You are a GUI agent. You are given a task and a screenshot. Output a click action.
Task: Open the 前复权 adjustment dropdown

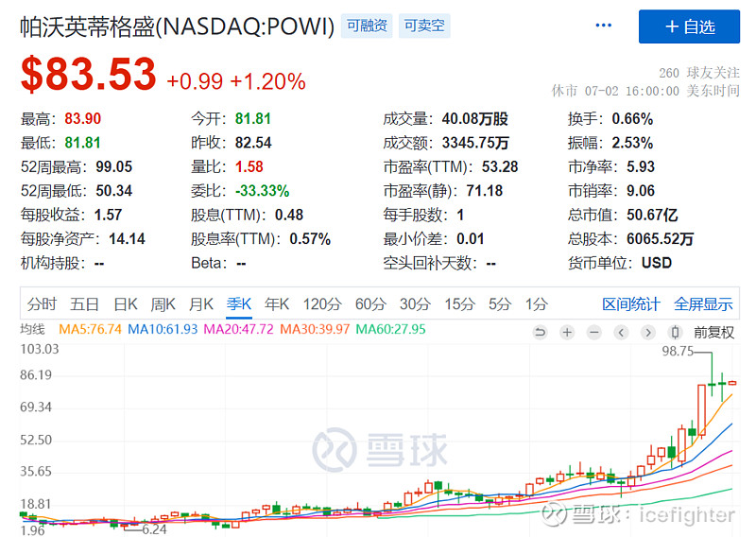click(713, 333)
